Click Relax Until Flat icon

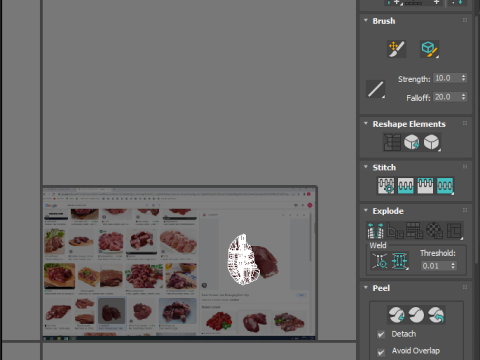(x=412, y=142)
